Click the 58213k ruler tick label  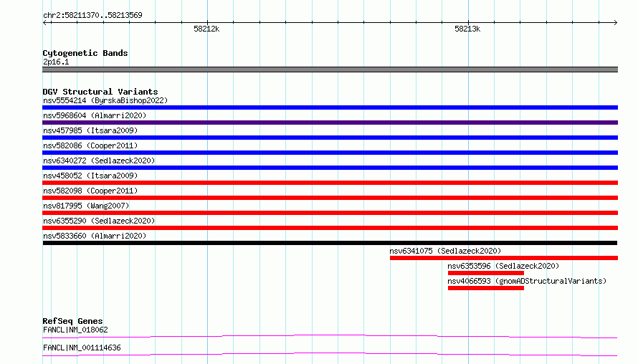[467, 29]
